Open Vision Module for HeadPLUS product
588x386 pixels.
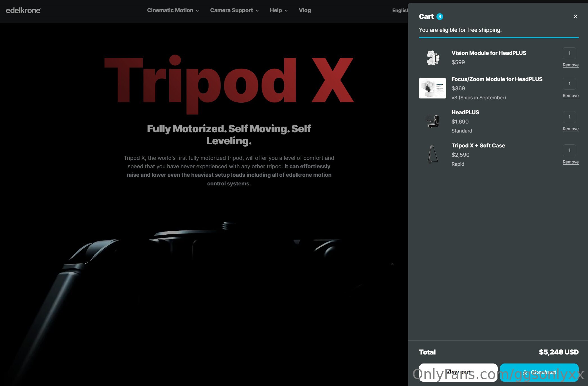pos(489,53)
